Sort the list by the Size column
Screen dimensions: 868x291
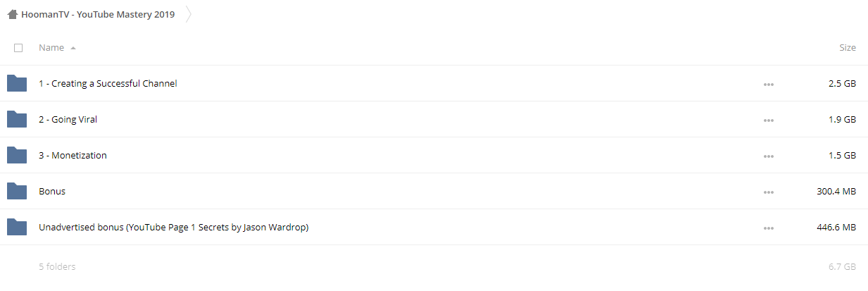848,48
